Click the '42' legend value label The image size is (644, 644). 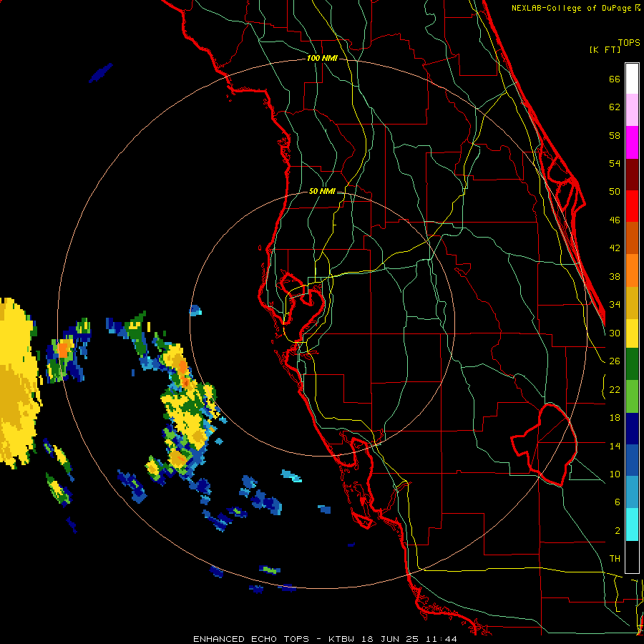[x=615, y=248]
